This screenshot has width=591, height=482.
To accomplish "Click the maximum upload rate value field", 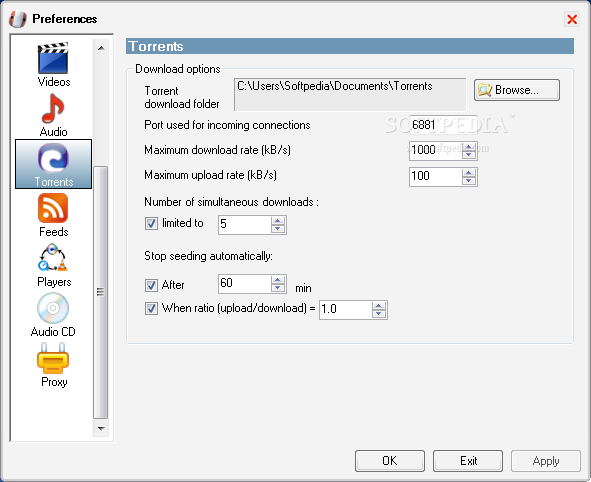I will (x=436, y=176).
